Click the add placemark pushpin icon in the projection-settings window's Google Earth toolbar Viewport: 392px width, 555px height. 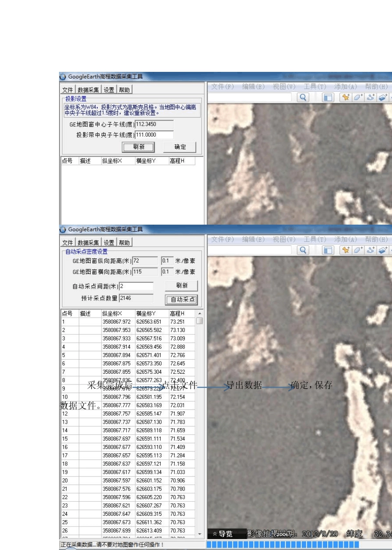[345, 97]
